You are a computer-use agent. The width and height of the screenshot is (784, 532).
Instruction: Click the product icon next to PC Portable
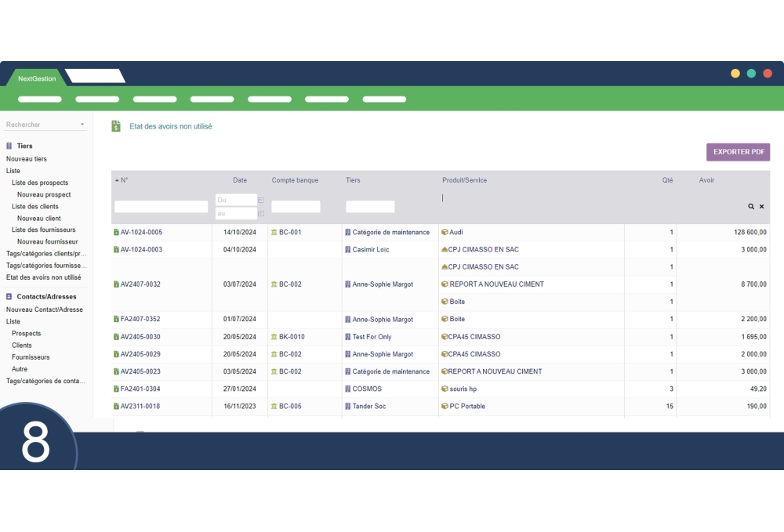(x=445, y=406)
